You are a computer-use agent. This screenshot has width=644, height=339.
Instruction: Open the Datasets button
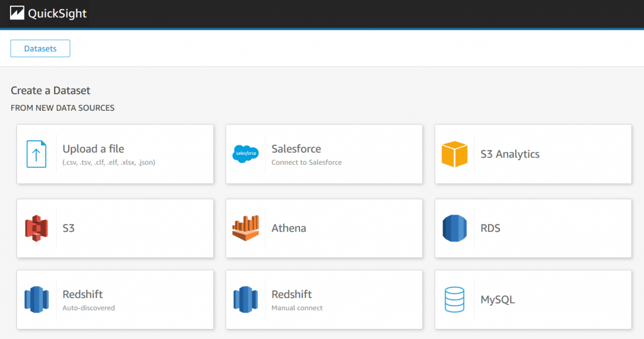[x=40, y=48]
